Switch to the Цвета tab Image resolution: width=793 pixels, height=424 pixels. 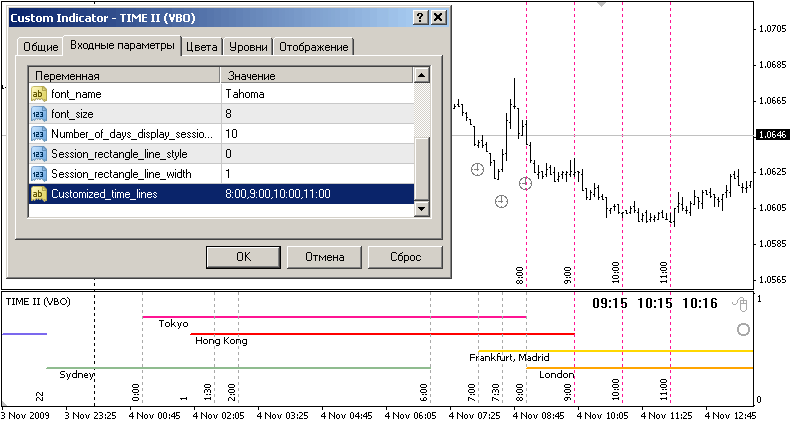click(x=202, y=47)
